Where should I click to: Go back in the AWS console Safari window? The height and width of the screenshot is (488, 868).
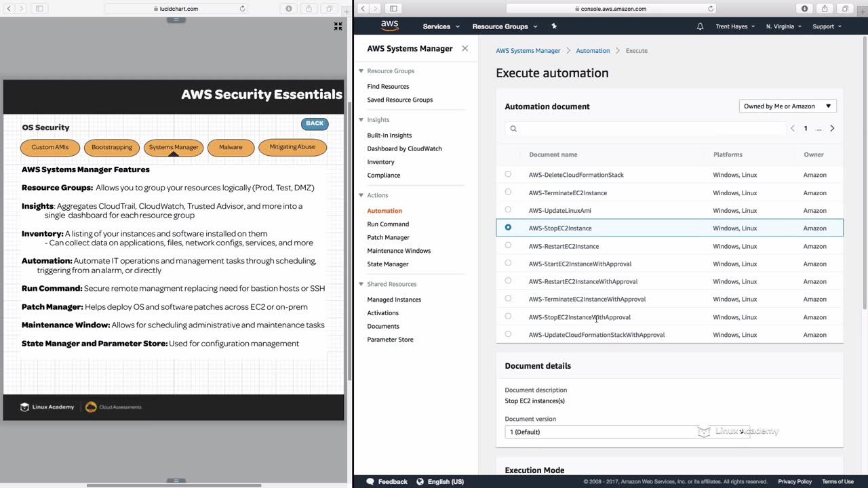[363, 9]
